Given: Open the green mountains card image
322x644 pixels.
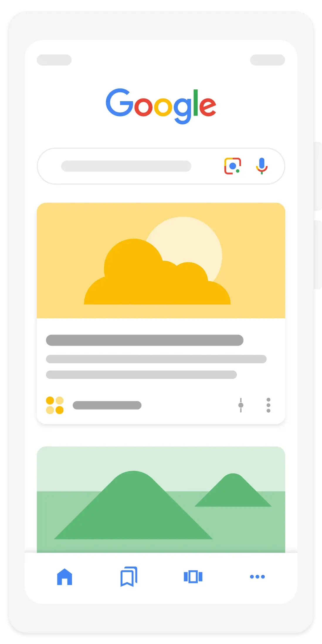Looking at the screenshot, I should point(161,499).
